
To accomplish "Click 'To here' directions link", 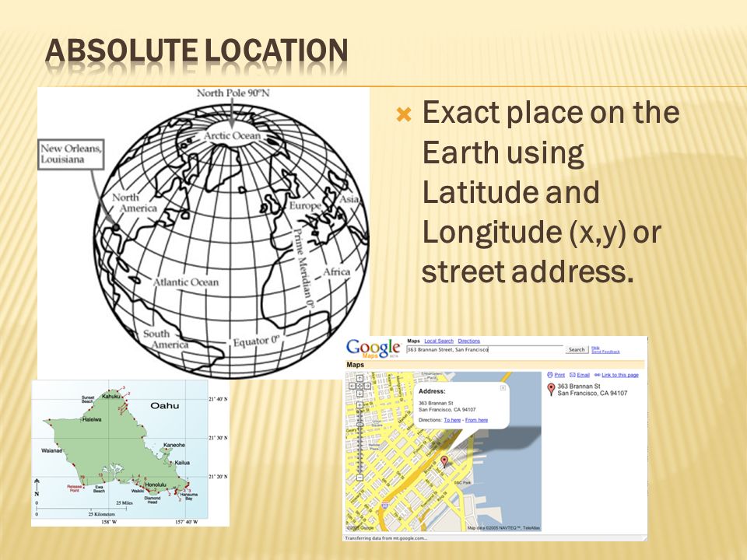I will 452,420.
